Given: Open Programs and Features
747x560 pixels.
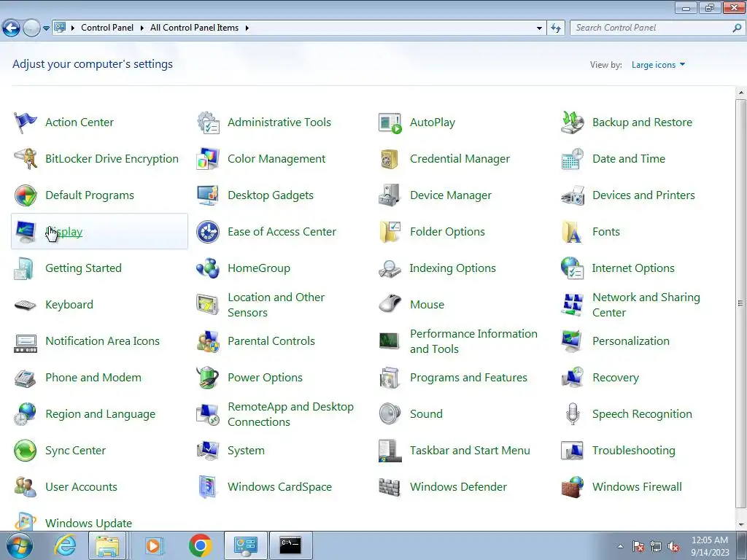Looking at the screenshot, I should pyautogui.click(x=468, y=378).
